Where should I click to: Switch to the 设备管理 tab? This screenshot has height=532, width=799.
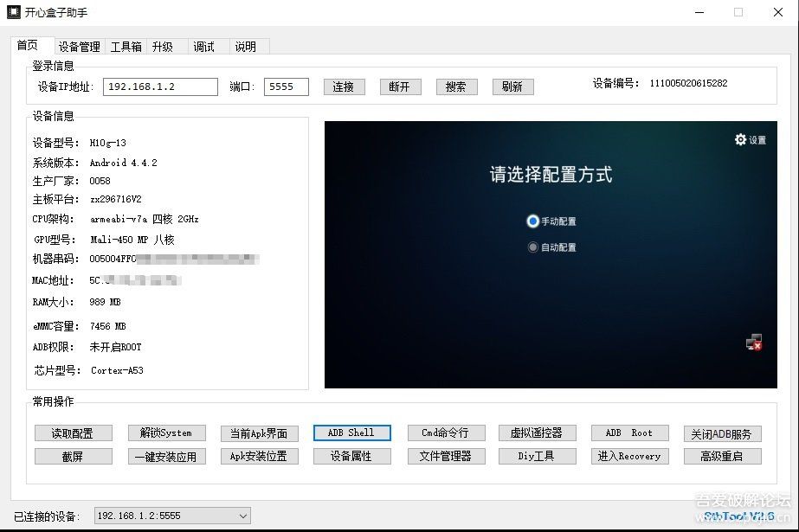(x=80, y=47)
